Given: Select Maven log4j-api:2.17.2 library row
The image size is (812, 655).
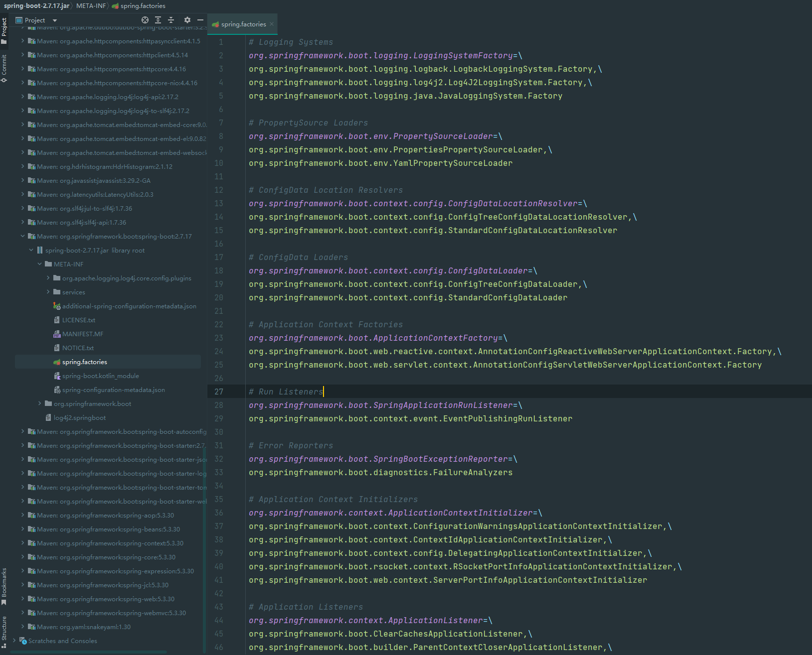Looking at the screenshot, I should 108,97.
